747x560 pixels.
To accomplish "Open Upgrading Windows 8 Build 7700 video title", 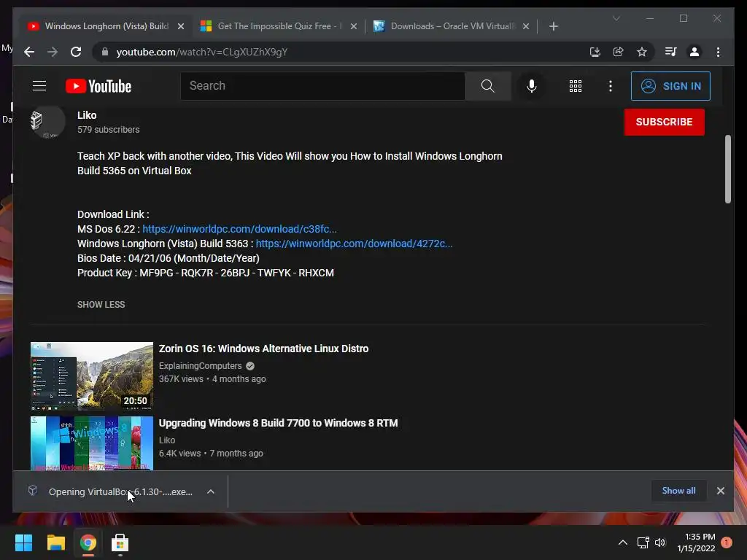I will pos(278,423).
